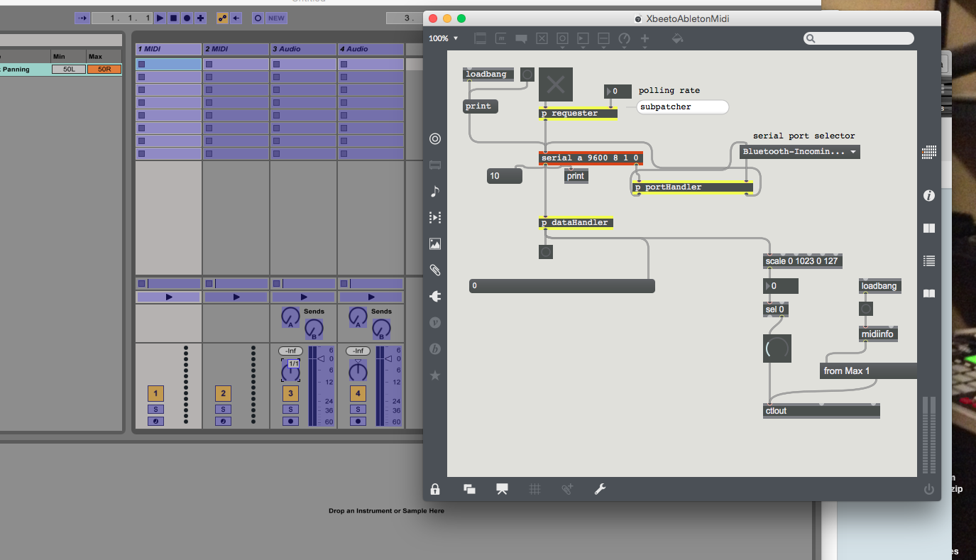Click Max Format paint bucket icon
976x560 pixels.
[x=677, y=39]
